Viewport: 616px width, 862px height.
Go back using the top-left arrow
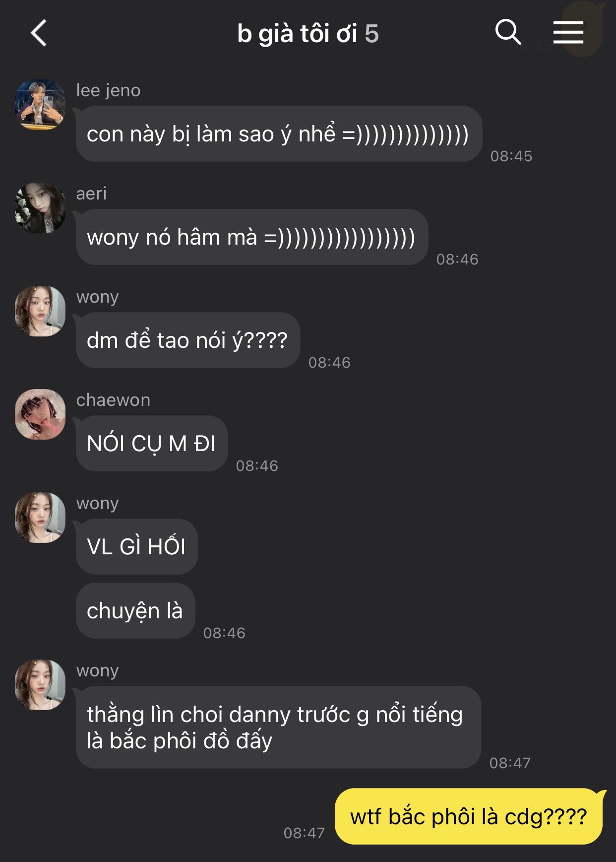[x=39, y=33]
